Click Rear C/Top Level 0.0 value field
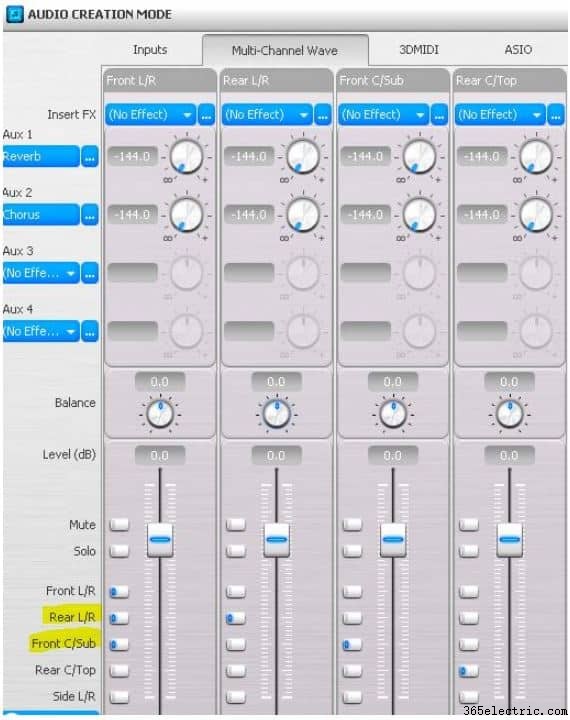Image resolution: width=570 pixels, height=720 pixels. click(x=509, y=456)
